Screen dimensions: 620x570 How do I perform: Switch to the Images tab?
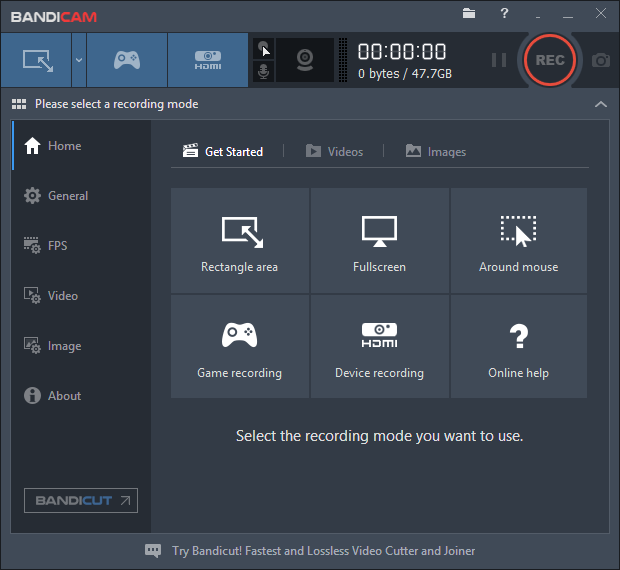[436, 152]
